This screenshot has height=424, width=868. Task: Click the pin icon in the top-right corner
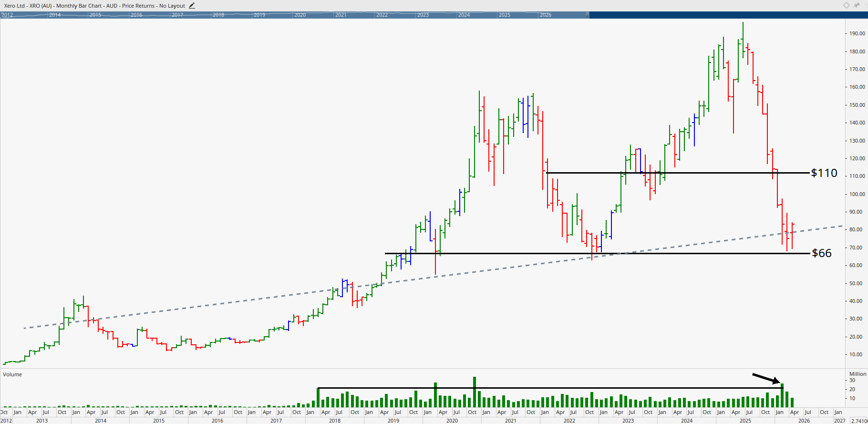click(x=857, y=5)
